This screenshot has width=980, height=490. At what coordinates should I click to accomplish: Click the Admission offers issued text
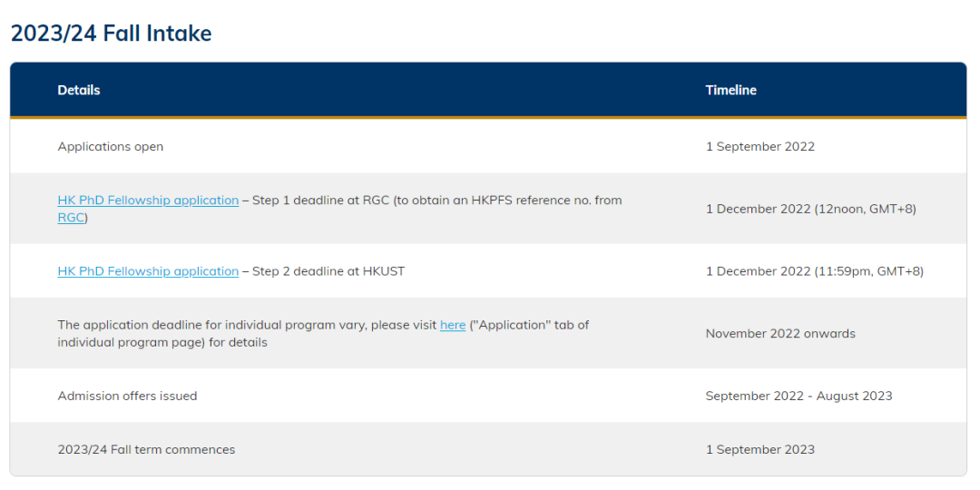(127, 396)
